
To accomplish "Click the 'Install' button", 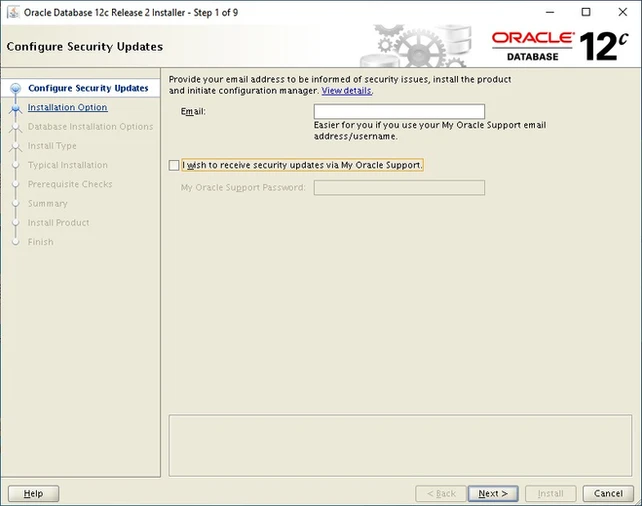I will [x=551, y=493].
